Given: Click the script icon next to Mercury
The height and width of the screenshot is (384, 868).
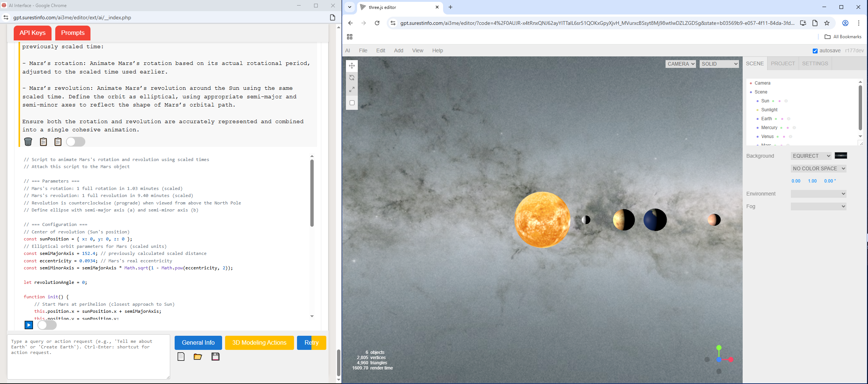Looking at the screenshot, I should [x=794, y=128].
